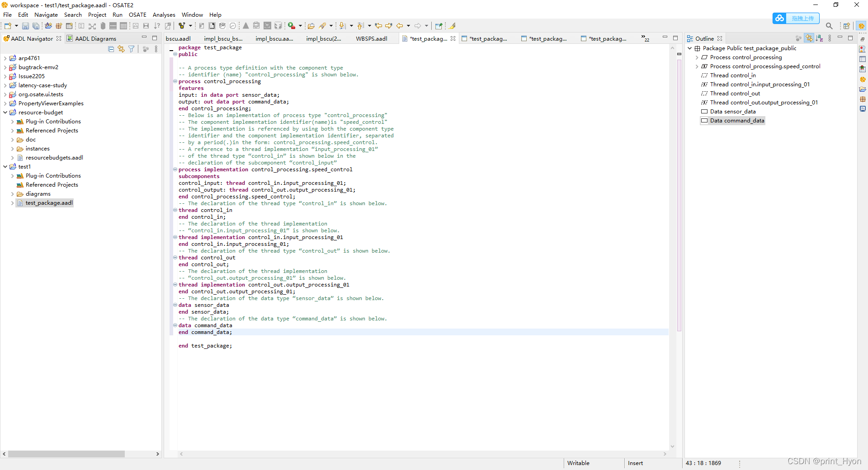
Task: Click the blue cloud upload button
Action: coord(796,18)
